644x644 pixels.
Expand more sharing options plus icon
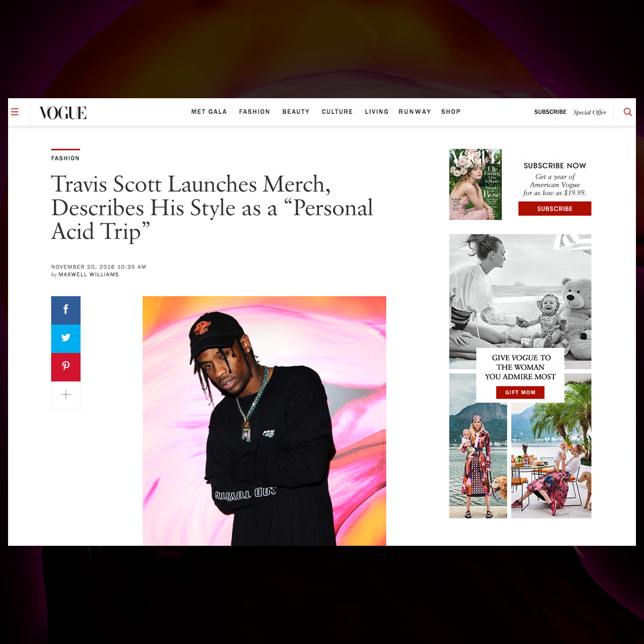65,396
